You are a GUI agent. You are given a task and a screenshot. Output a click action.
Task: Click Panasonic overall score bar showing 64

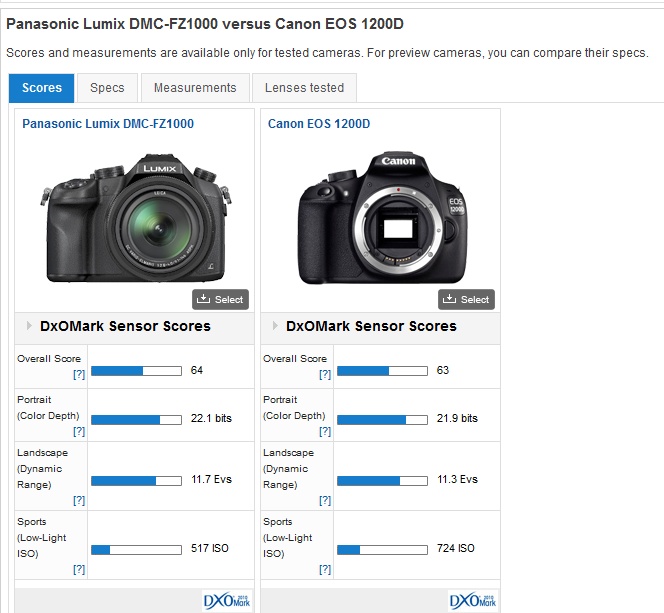click(x=136, y=371)
